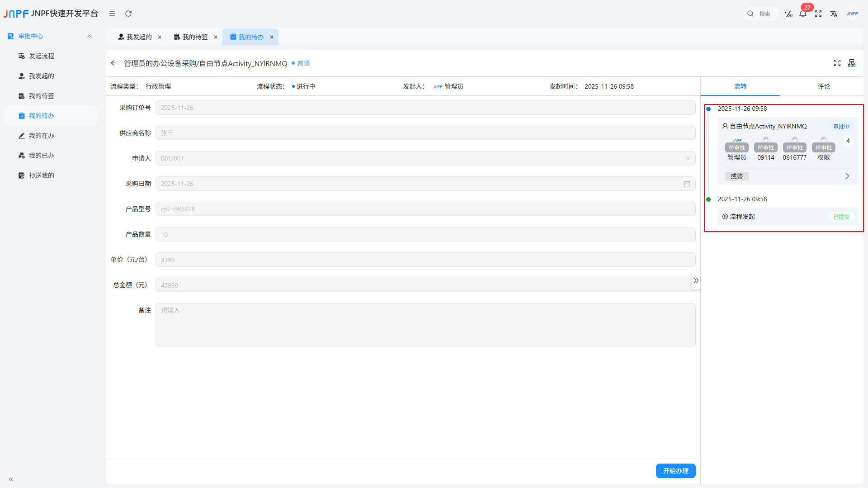
Task: Click the language translate icon
Action: tap(834, 14)
